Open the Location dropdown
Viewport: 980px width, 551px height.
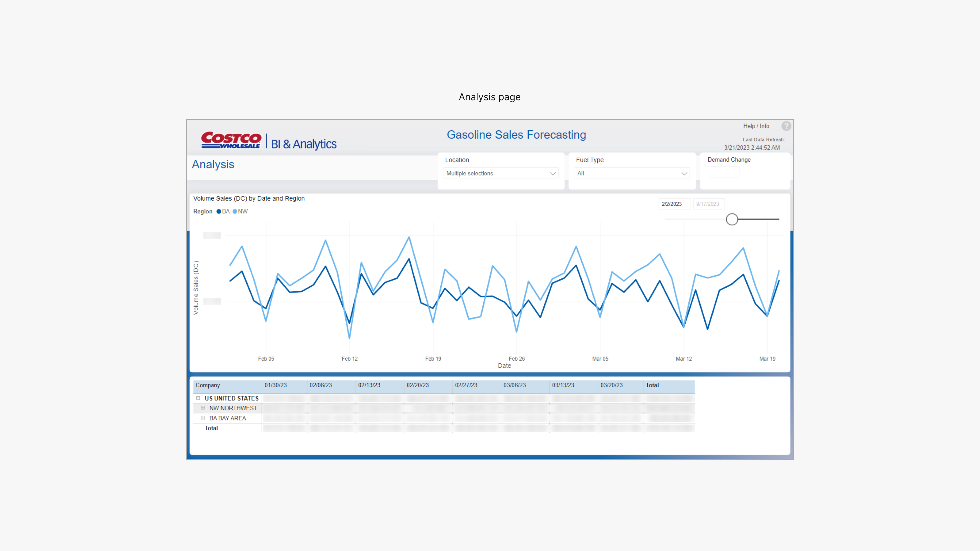(x=501, y=173)
